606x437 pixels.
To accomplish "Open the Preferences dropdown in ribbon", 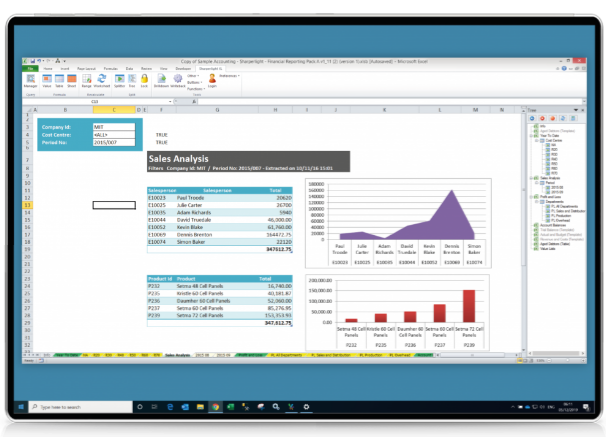I will pyautogui.click(x=230, y=76).
